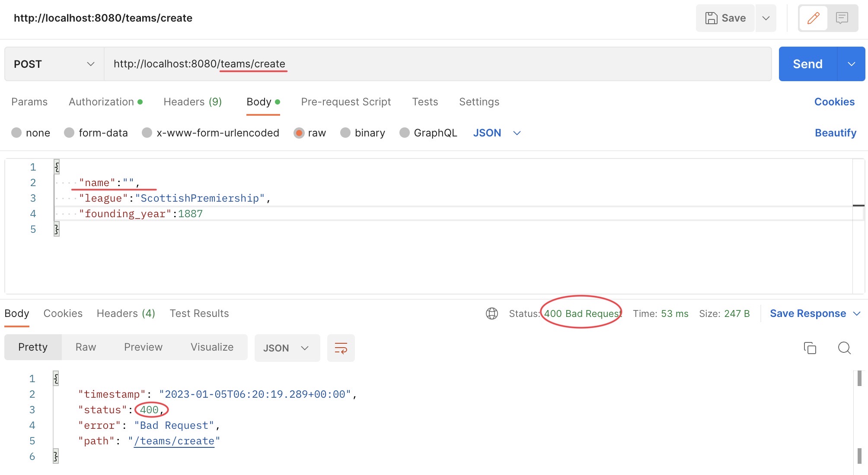868x475 pixels.
Task: Expand the Send button arrow options
Action: click(851, 64)
